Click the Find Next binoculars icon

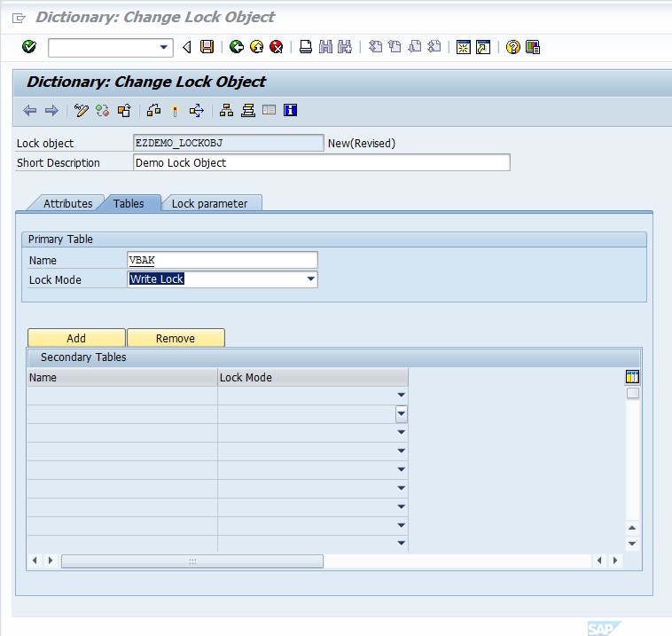pos(345,46)
